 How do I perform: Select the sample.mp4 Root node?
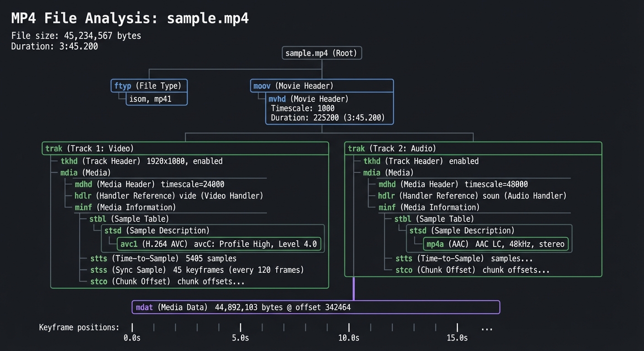pos(322,53)
